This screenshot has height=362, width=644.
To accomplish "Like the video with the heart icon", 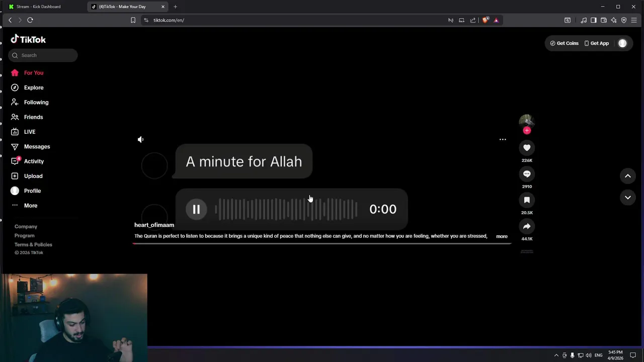I will (527, 148).
